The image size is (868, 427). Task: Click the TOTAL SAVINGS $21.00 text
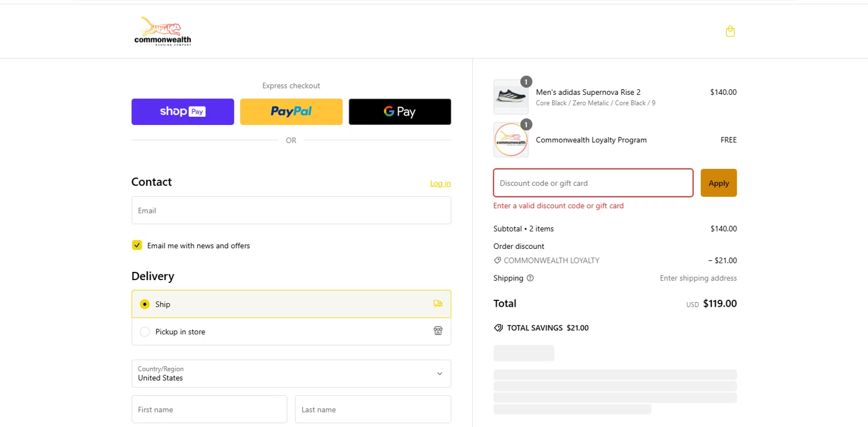click(x=547, y=327)
